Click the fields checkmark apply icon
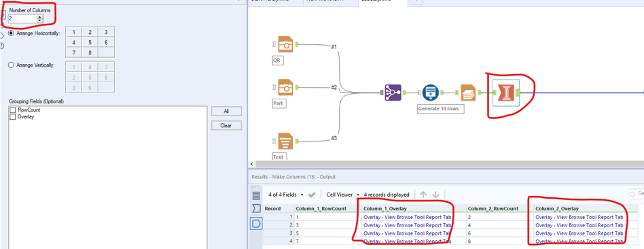This screenshot has width=644, height=249. 311,195
